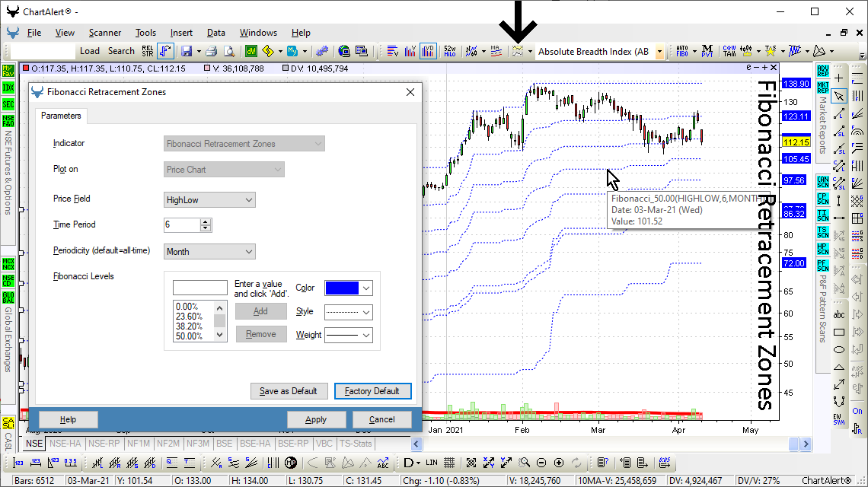The width and height of the screenshot is (868, 487).
Task: Select the ellipse drawing tool
Action: pos(839,349)
